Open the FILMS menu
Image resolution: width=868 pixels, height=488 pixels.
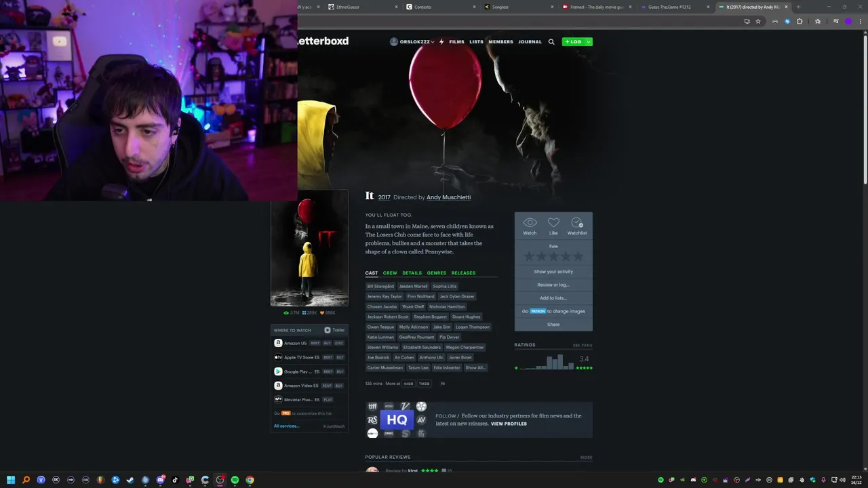pos(456,41)
